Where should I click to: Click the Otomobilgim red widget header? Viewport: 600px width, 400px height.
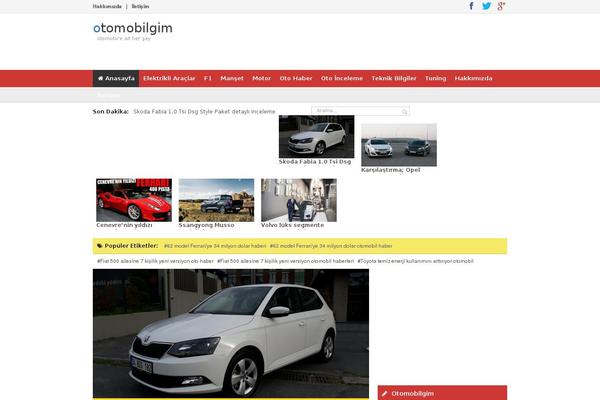442,393
